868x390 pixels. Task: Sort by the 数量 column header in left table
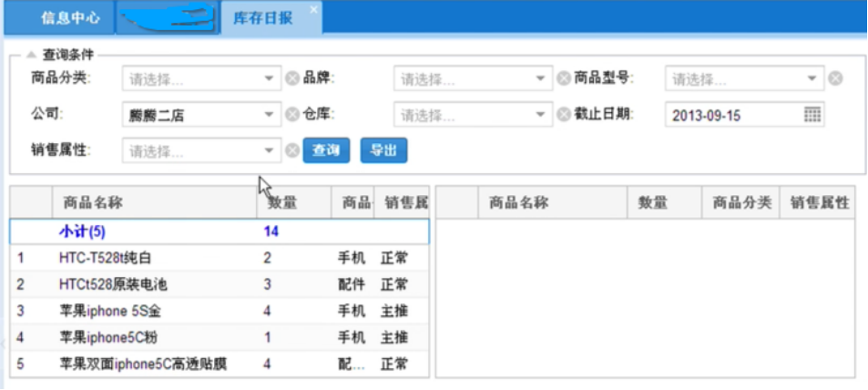pyautogui.click(x=293, y=202)
